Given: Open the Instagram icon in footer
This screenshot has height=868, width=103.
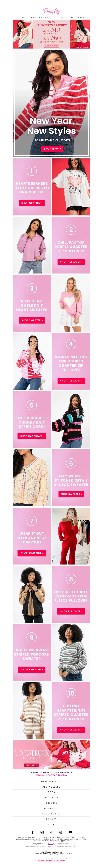Looking at the screenshot, I should [42, 832].
